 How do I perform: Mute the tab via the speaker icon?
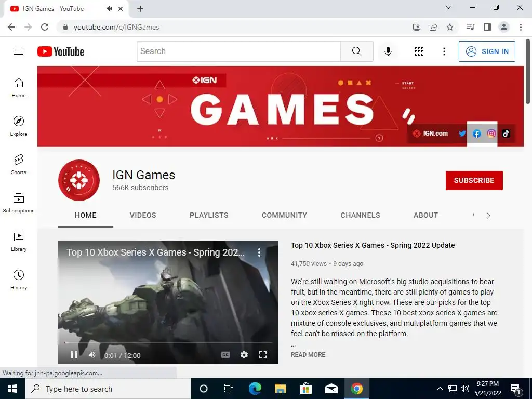(109, 9)
